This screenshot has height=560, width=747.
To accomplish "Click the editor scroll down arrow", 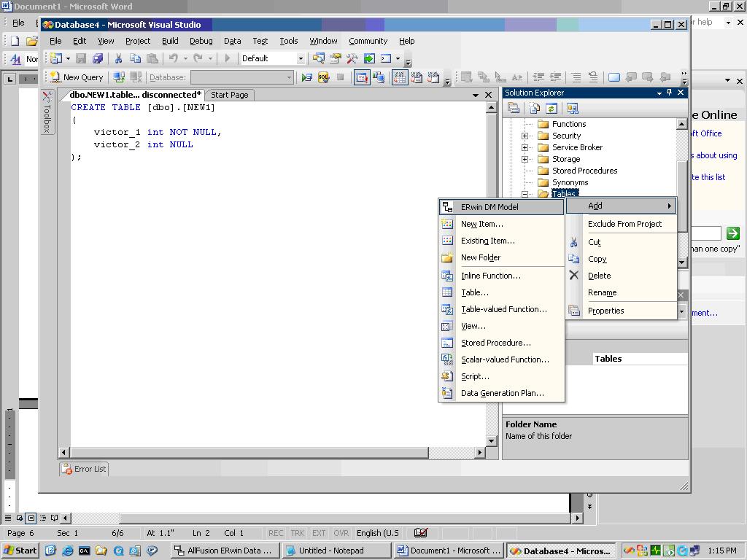I will click(x=491, y=441).
